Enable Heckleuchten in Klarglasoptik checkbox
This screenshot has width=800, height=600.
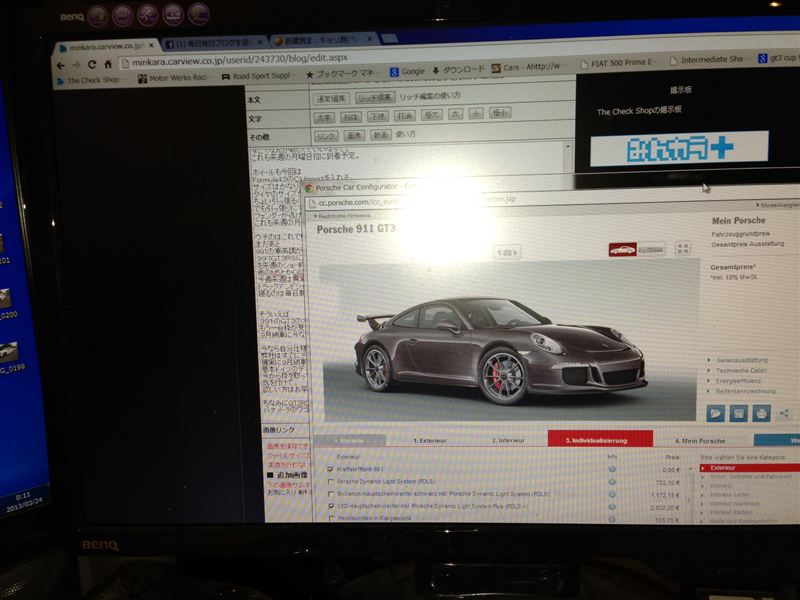(x=331, y=519)
